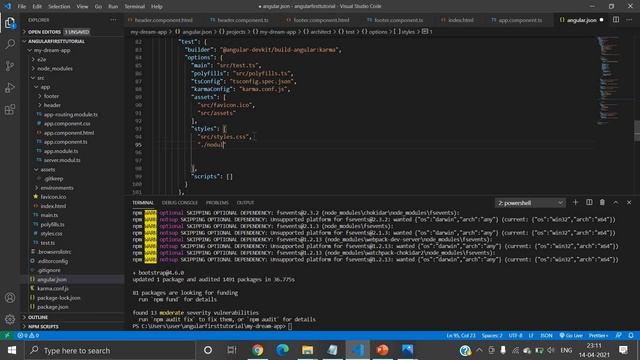Open the Run and Debug view
This screenshot has width=640, height=360.
[10, 87]
